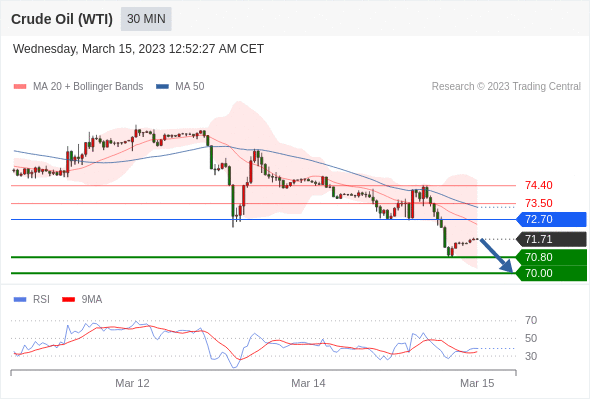This screenshot has width=590, height=400.
Task: Select the green 70.80 support price tag
Action: click(x=551, y=257)
